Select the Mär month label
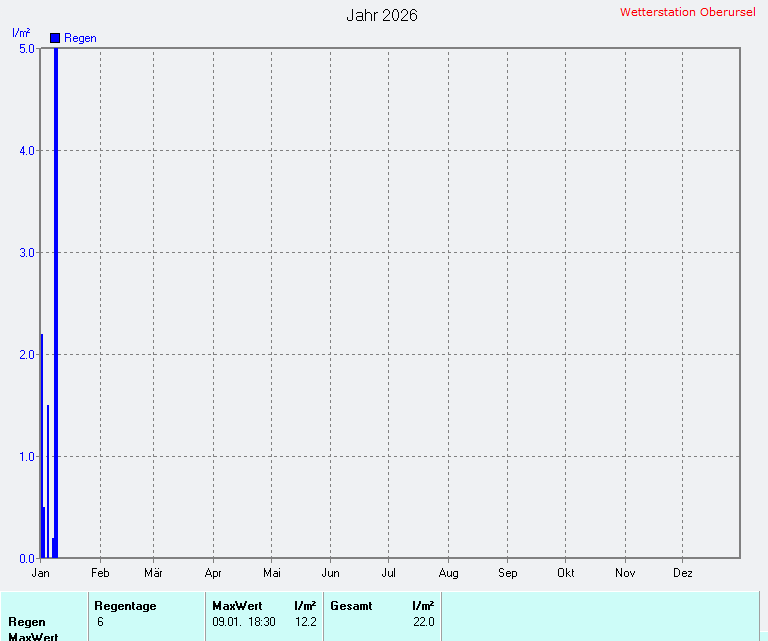768x641 pixels. point(153,573)
